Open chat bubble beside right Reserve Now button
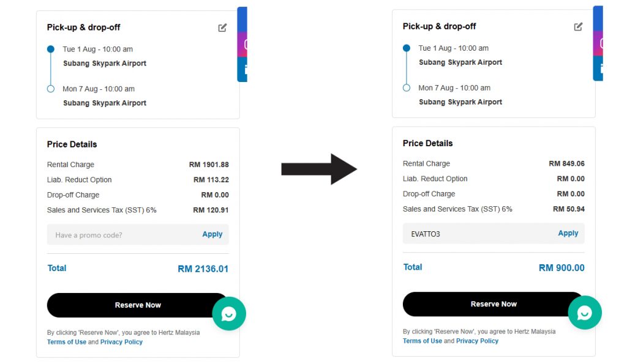Image resolution: width=627 pixels, height=364 pixels. (x=585, y=313)
